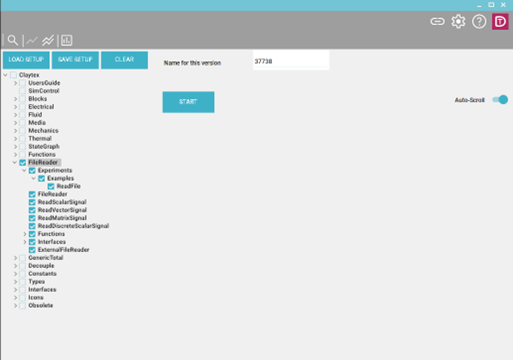Uncheck the ExternalFileReader checkbox
Viewport: 513px width, 360px height.
tap(32, 250)
